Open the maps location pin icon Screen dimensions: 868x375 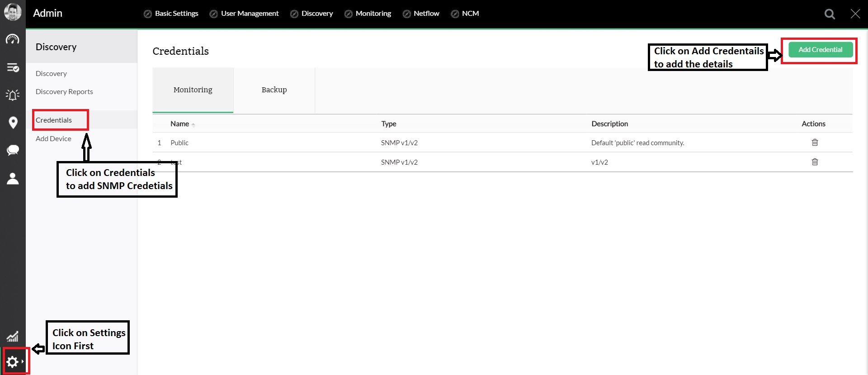(13, 123)
